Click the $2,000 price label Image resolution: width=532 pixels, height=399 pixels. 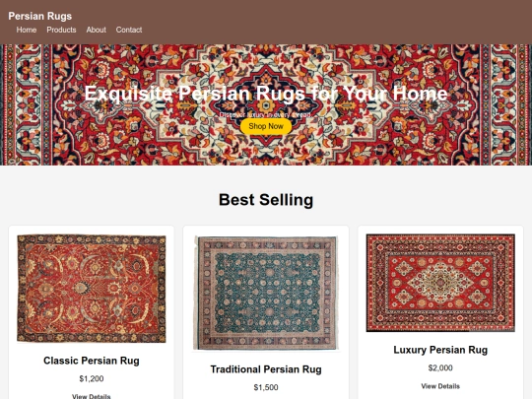coord(440,368)
